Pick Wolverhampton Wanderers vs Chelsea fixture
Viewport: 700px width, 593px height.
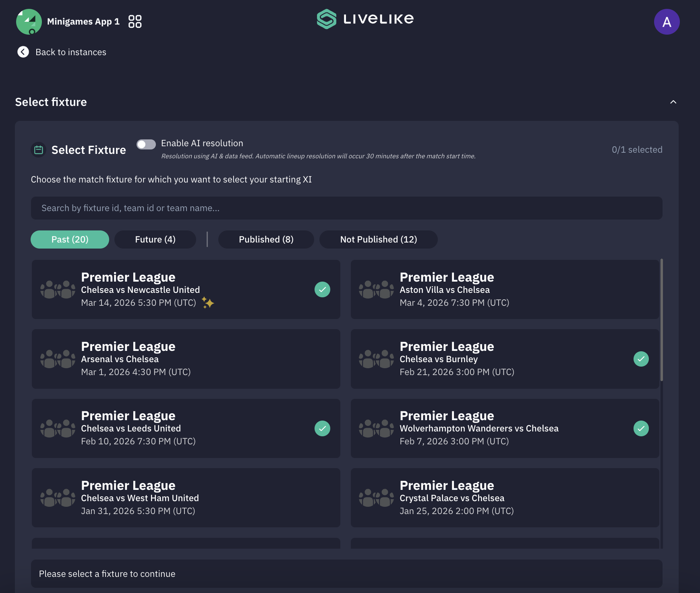pos(505,428)
